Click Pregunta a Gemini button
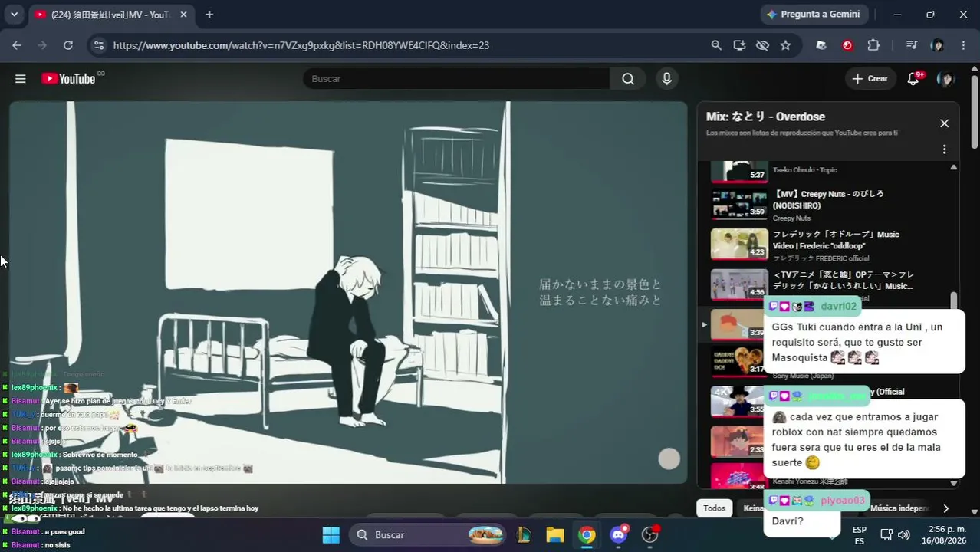This screenshot has height=552, width=980. [x=814, y=14]
